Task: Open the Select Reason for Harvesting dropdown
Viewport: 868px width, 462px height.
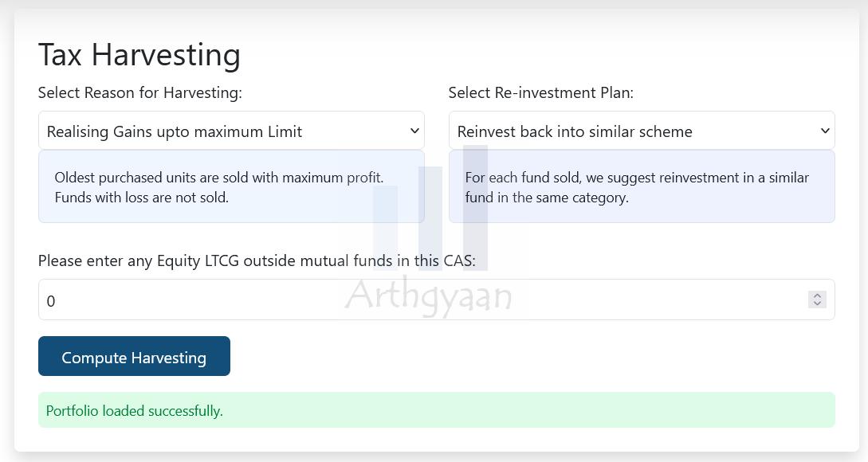Action: (231, 131)
